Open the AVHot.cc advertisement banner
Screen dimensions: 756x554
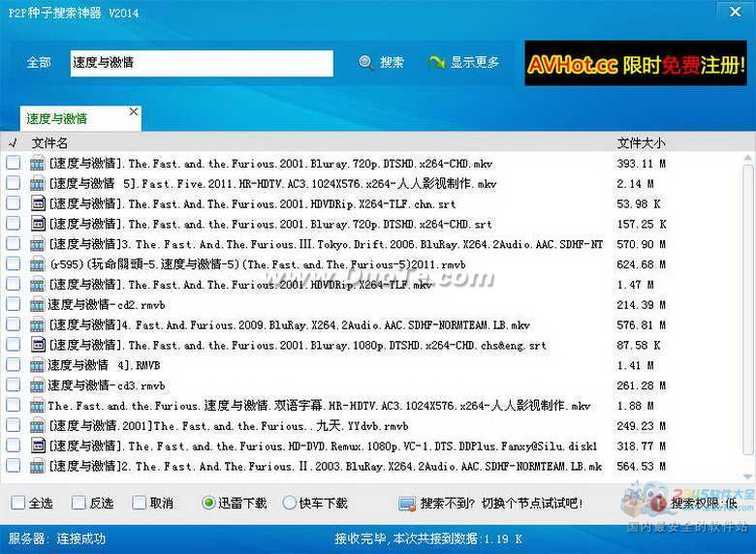[x=636, y=63]
